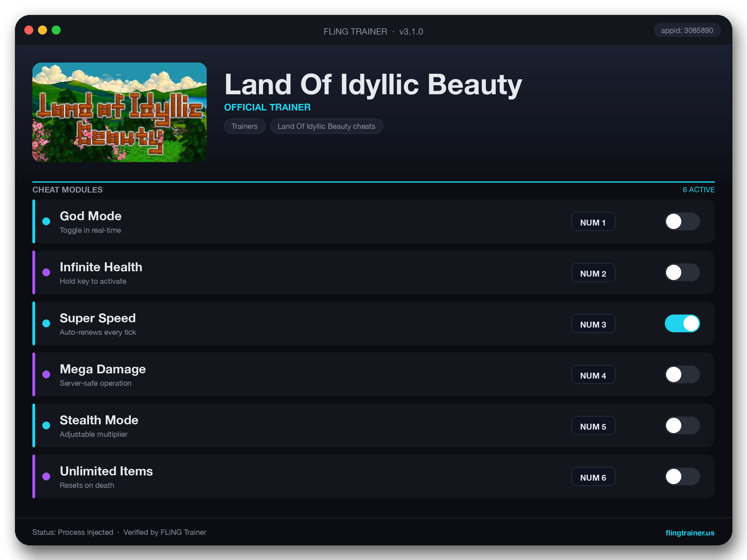Screen dimensions: 747x560
Task: Click "Status: Process injected" text
Action: [x=73, y=532]
